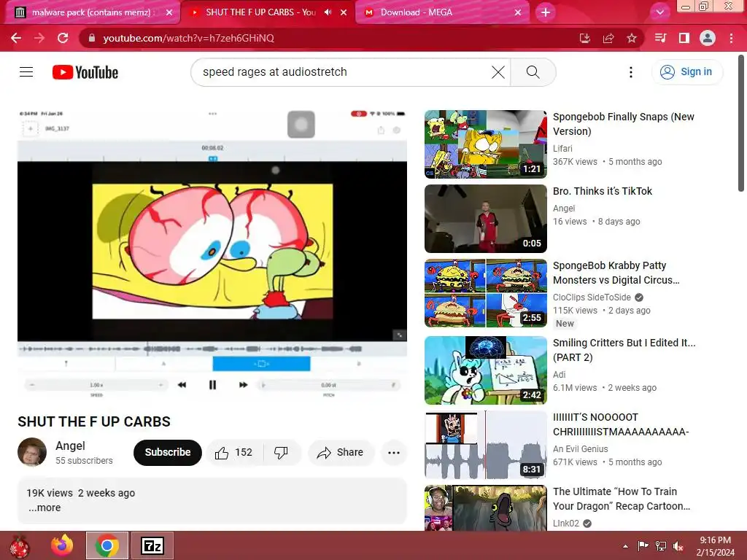Click An Evil Genius channel name
The width and height of the screenshot is (747, 560).
pyautogui.click(x=580, y=449)
